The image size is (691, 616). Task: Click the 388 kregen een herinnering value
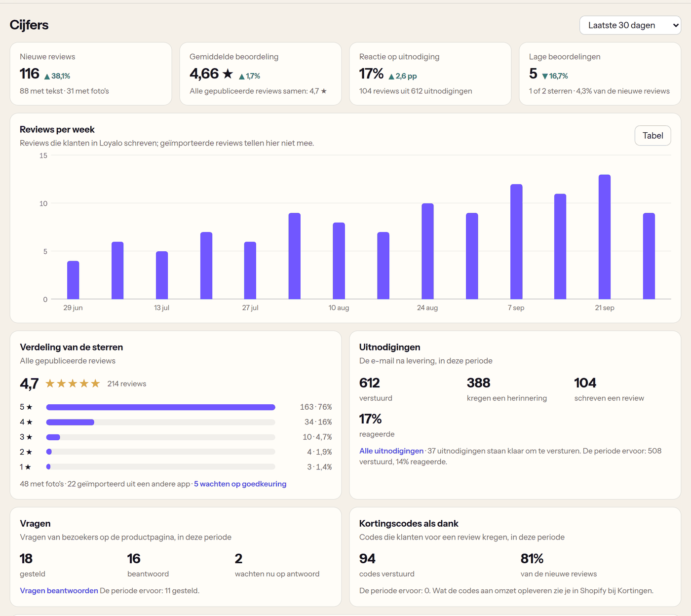tap(478, 383)
